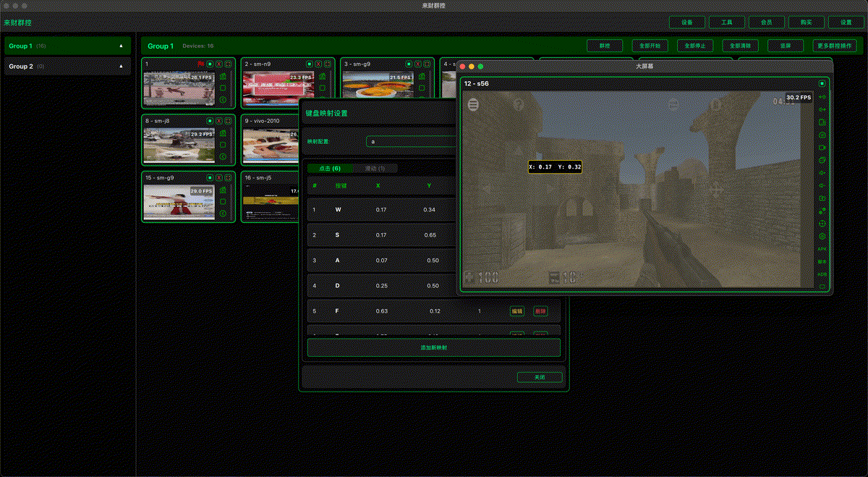Tap home icon on 8 - sm-j8 card

223,132
